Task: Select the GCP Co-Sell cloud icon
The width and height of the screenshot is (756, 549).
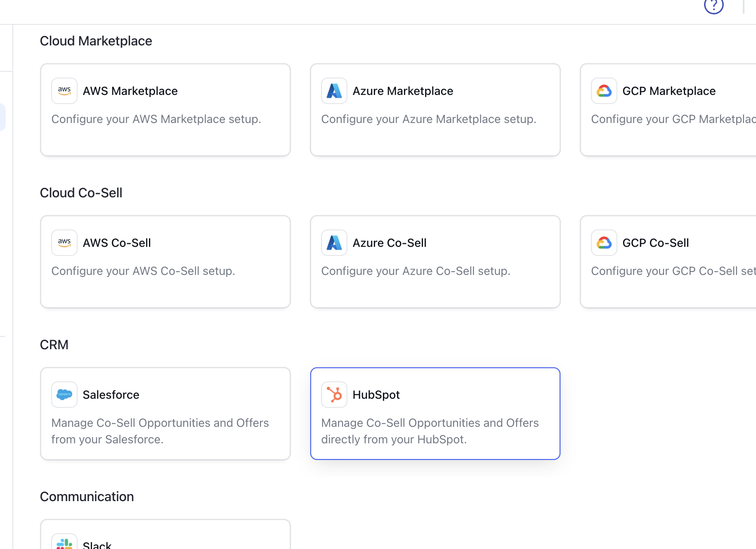Action: [604, 243]
